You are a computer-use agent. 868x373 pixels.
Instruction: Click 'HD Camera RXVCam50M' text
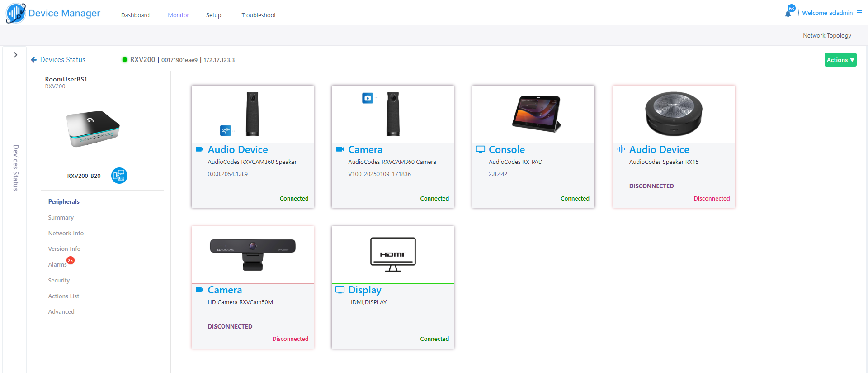point(241,302)
